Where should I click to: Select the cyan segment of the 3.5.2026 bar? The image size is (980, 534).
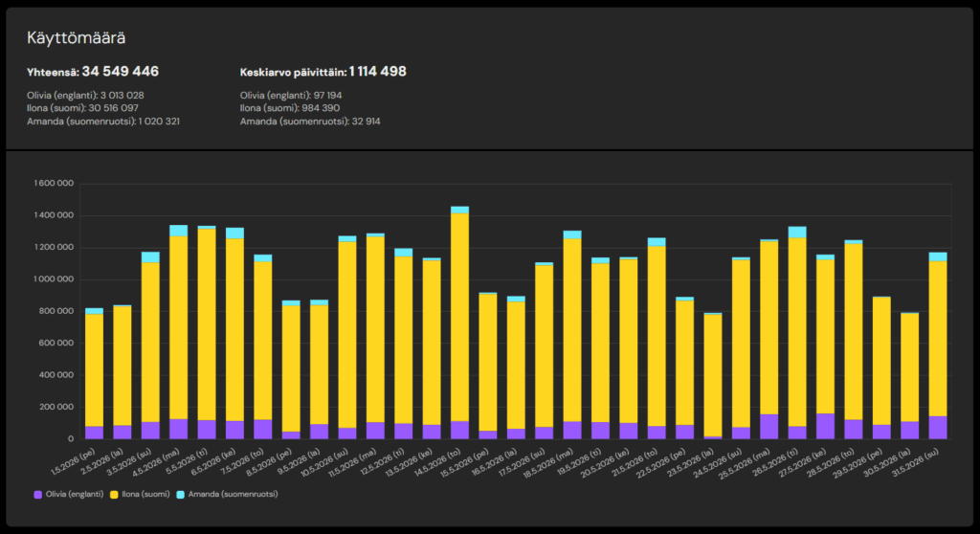(150, 257)
